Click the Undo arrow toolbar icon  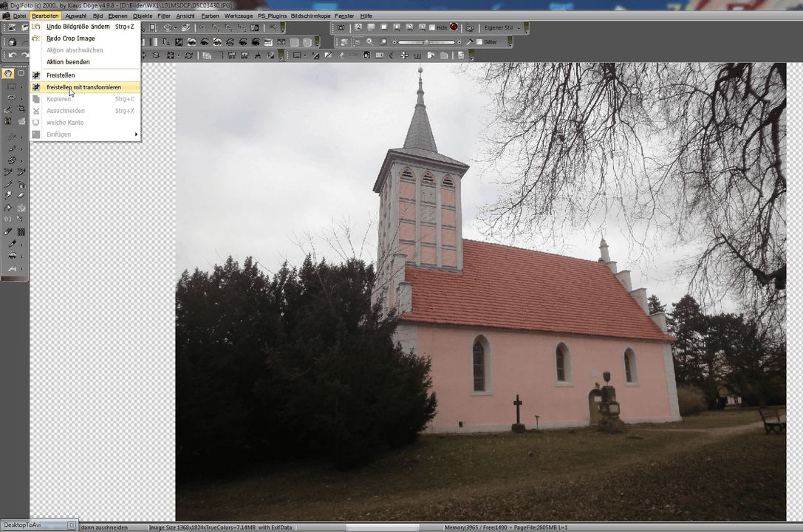(x=12, y=55)
